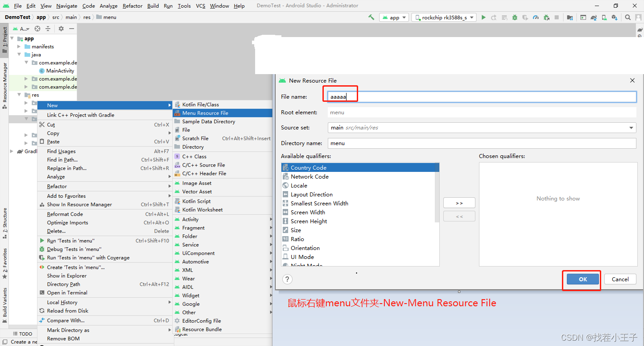Collapse the app module tree node
Viewport: 644px width, 346px height.
[12, 38]
